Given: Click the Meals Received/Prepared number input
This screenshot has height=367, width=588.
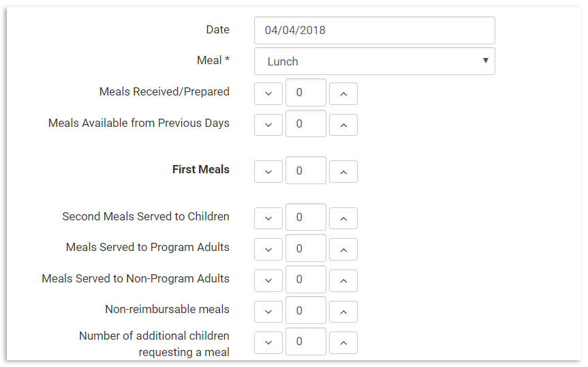Looking at the screenshot, I should pyautogui.click(x=305, y=93).
